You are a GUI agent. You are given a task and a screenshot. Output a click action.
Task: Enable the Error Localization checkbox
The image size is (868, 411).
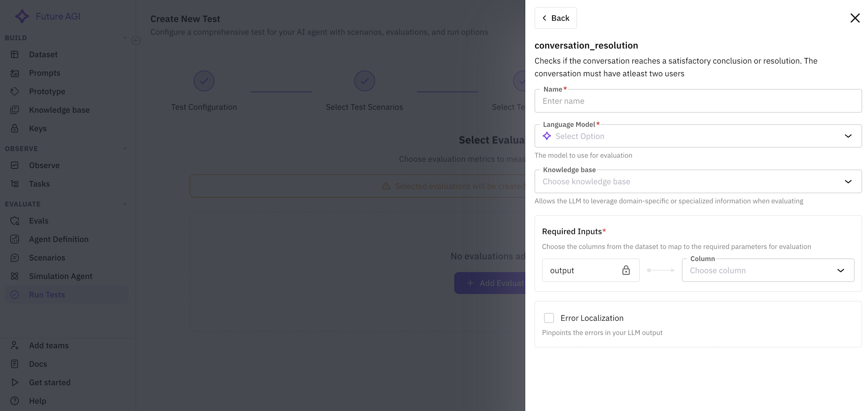click(549, 318)
